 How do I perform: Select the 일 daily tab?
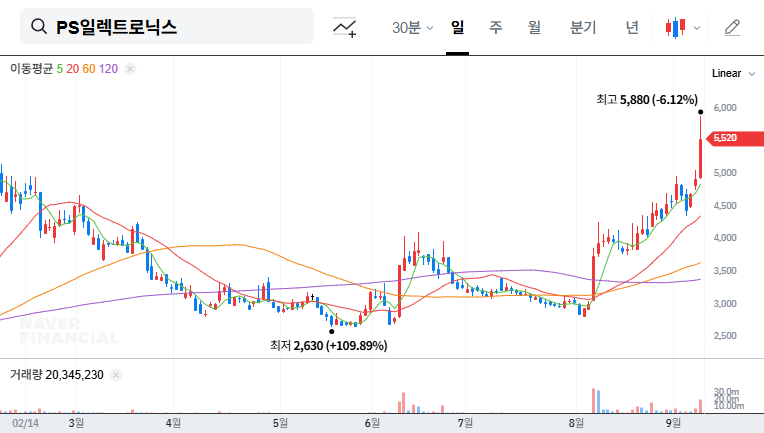(x=458, y=27)
